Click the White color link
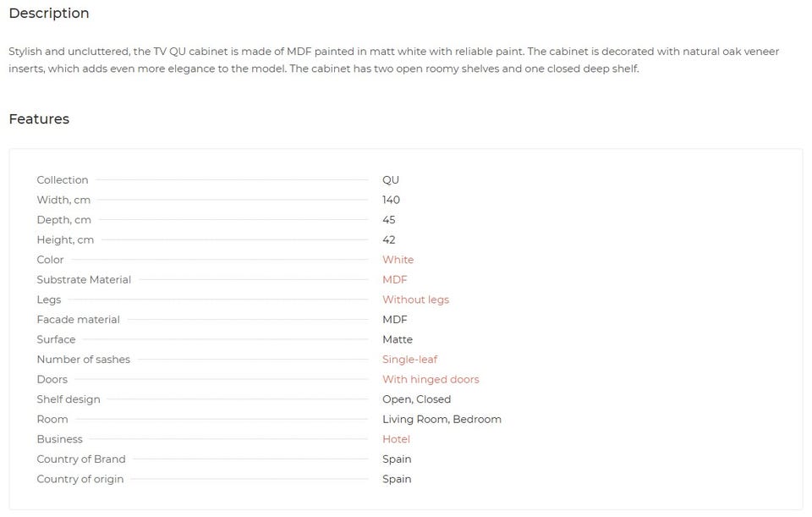This screenshot has height=517, width=812. coord(398,260)
